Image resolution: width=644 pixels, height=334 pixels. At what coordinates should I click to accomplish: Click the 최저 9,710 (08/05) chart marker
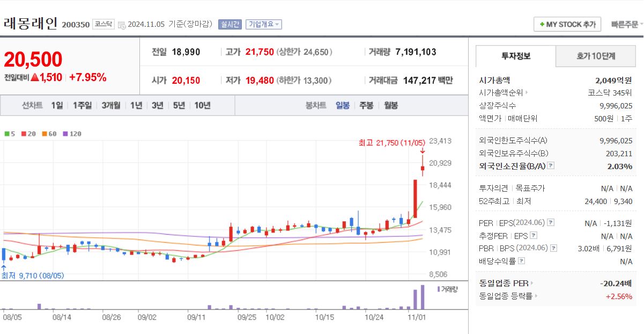33,275
